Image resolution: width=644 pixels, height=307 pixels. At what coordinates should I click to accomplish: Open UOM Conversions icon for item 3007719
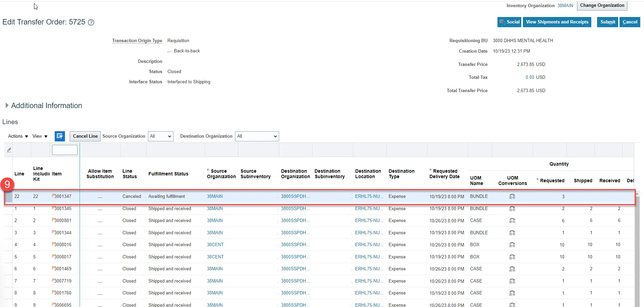coord(512,281)
